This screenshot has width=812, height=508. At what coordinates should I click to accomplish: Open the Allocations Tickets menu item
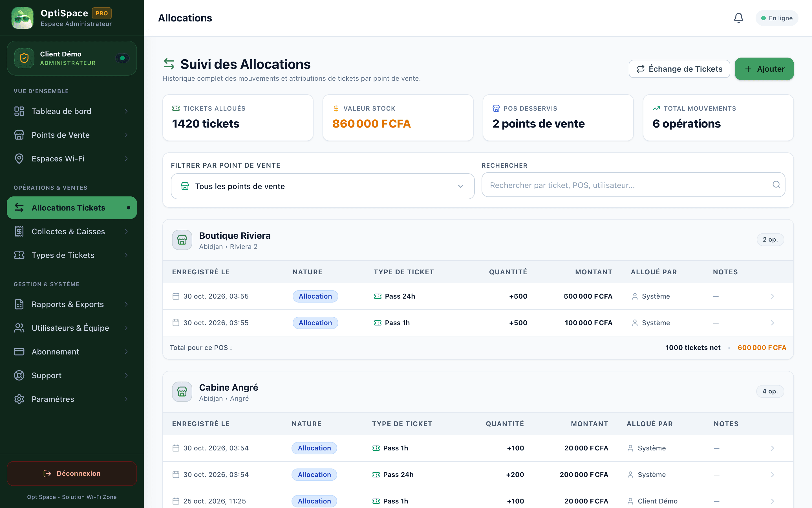click(x=72, y=208)
